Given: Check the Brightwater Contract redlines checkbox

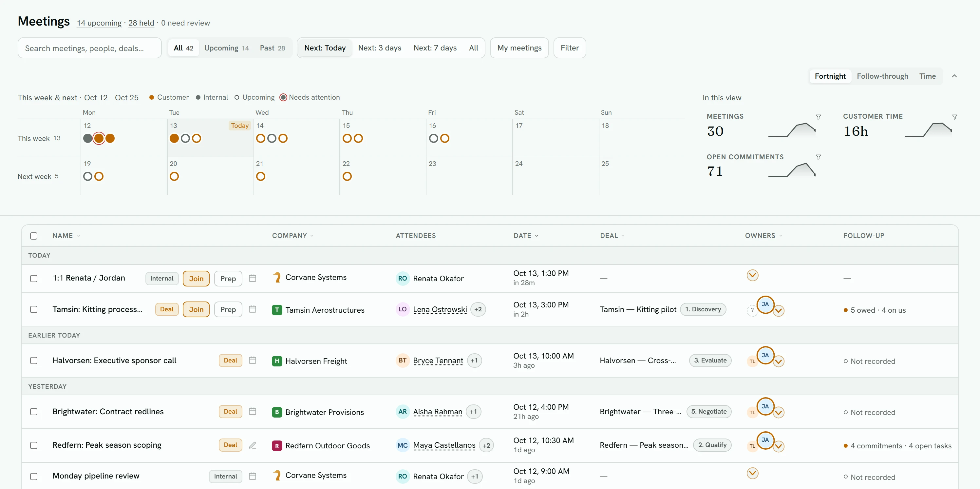Looking at the screenshot, I should tap(34, 412).
